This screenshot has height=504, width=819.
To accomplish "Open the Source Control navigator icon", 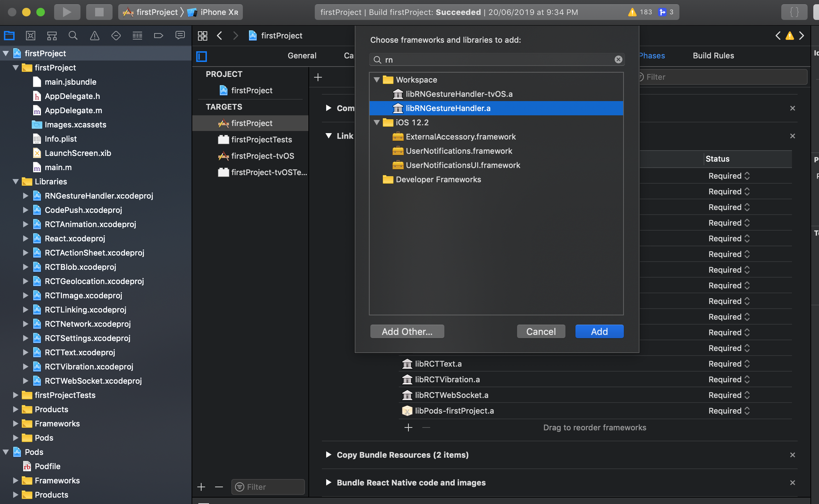I will (31, 36).
